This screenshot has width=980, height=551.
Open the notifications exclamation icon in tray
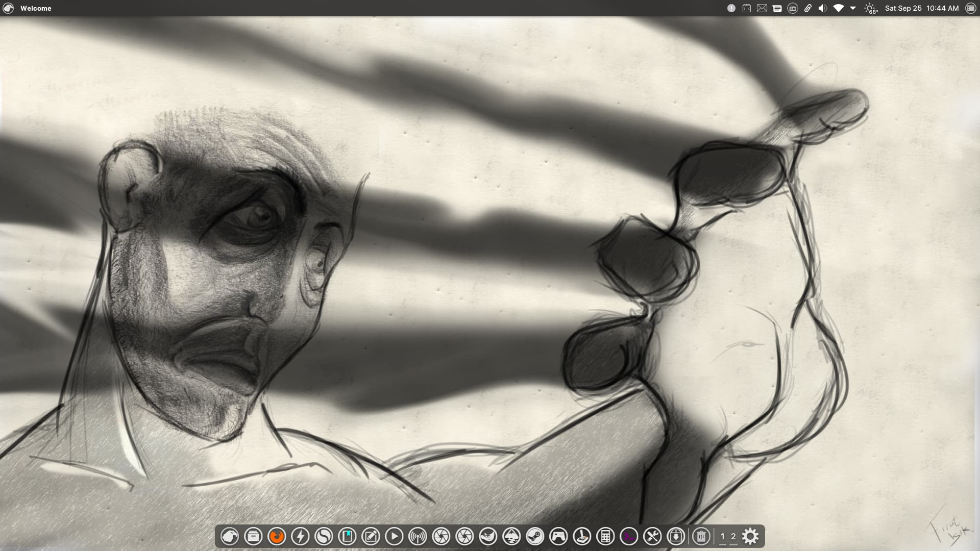(731, 8)
